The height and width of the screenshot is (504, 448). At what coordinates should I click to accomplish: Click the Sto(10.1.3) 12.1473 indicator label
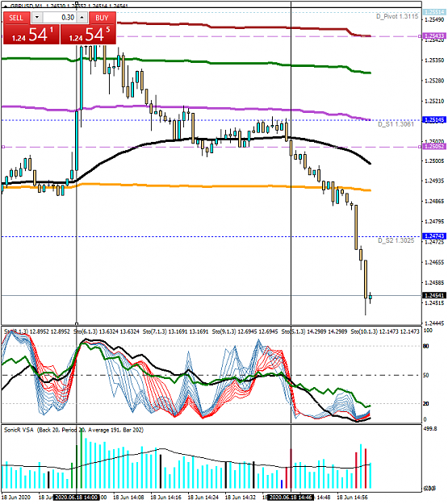pos(385,331)
